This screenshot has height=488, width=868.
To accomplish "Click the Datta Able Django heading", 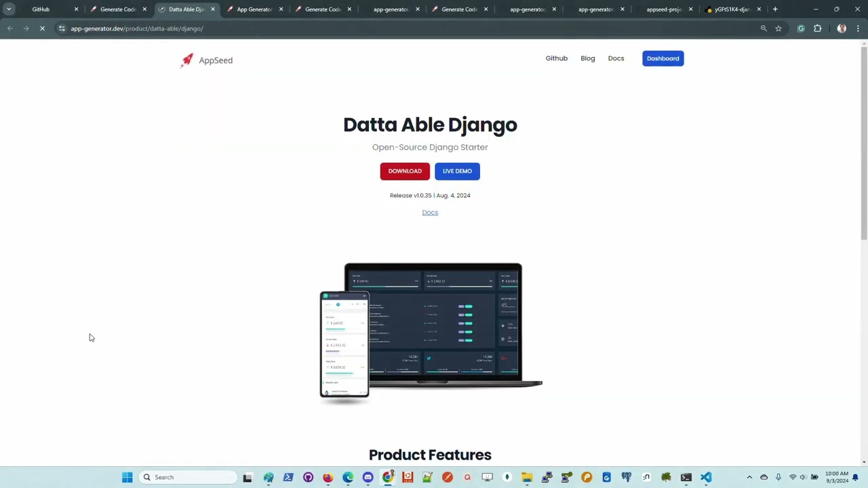I will pos(430,125).
